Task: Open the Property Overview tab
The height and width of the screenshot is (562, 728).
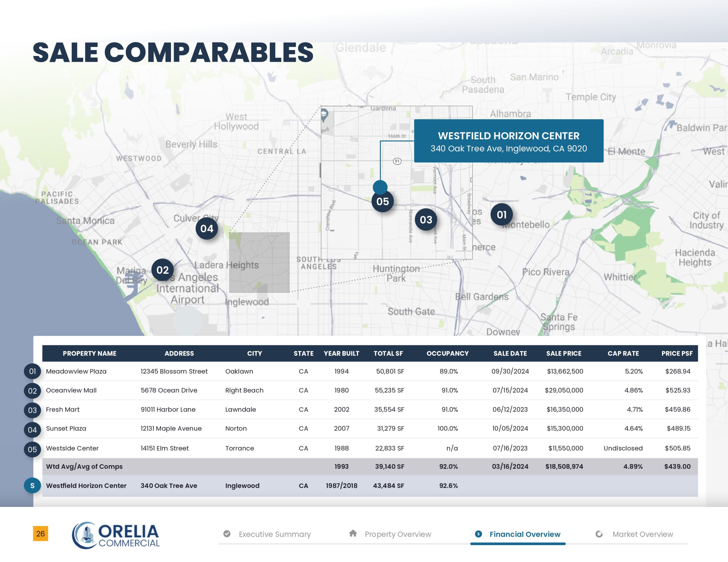Action: point(398,534)
